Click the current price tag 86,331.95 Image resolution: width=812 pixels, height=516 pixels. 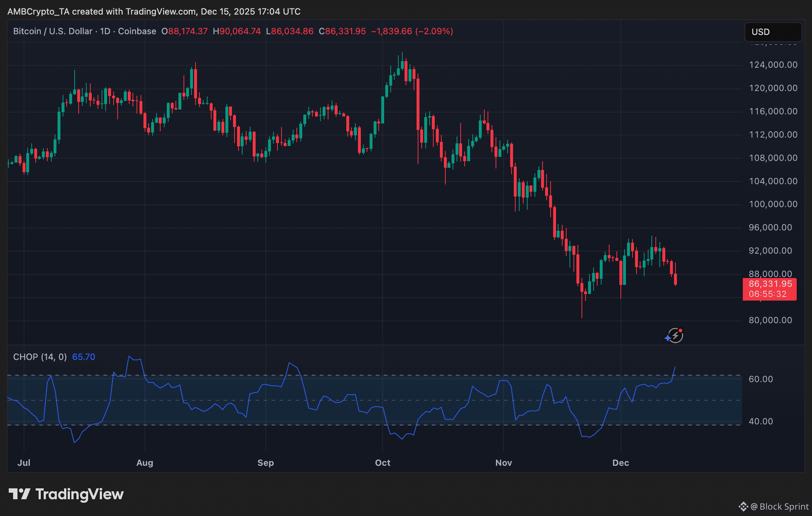(770, 284)
